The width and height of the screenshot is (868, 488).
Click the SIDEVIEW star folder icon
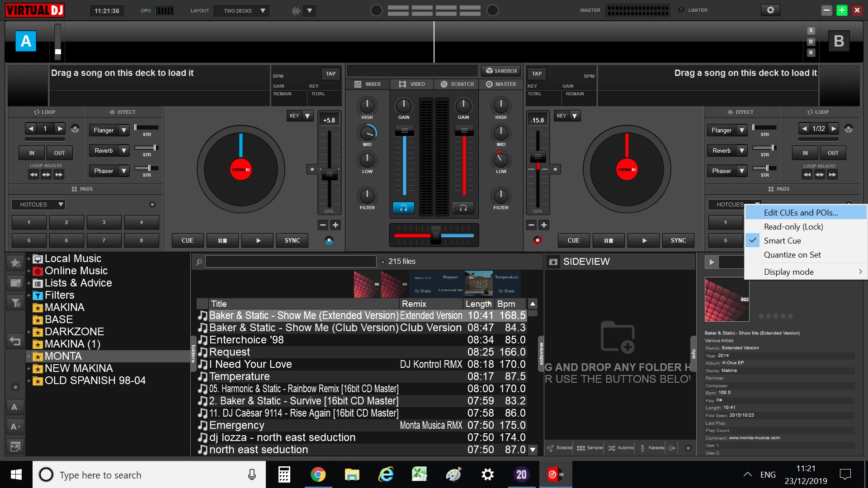[x=553, y=262]
